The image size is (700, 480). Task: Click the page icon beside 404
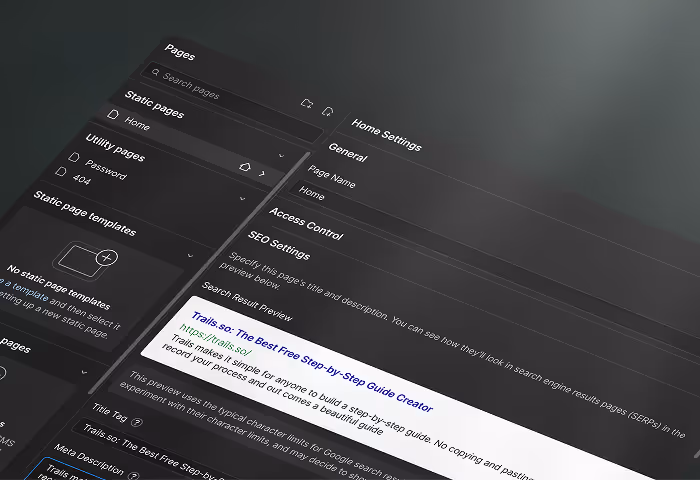[x=61, y=171]
